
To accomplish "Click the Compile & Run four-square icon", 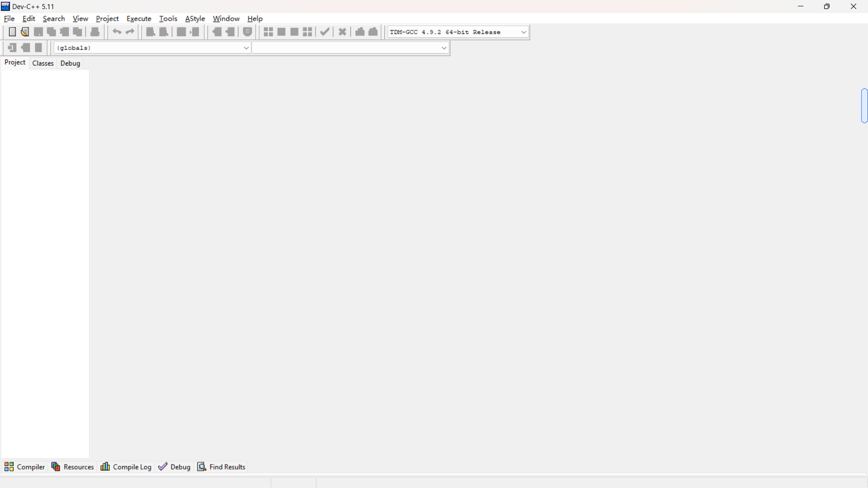I will click(308, 32).
